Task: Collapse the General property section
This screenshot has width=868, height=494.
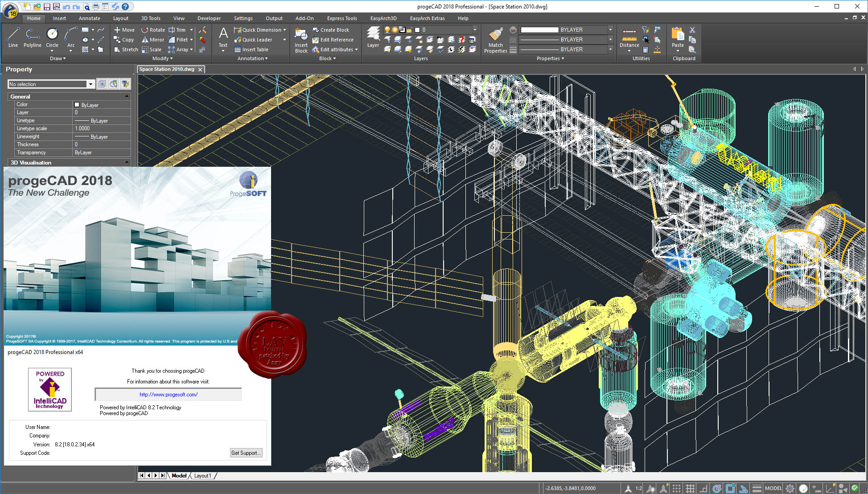Action: [127, 96]
